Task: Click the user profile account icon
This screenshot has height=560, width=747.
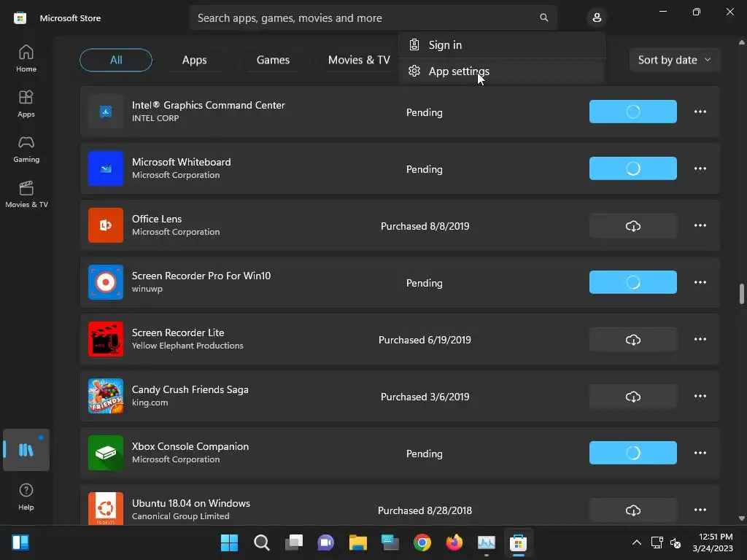Action: coord(597,18)
